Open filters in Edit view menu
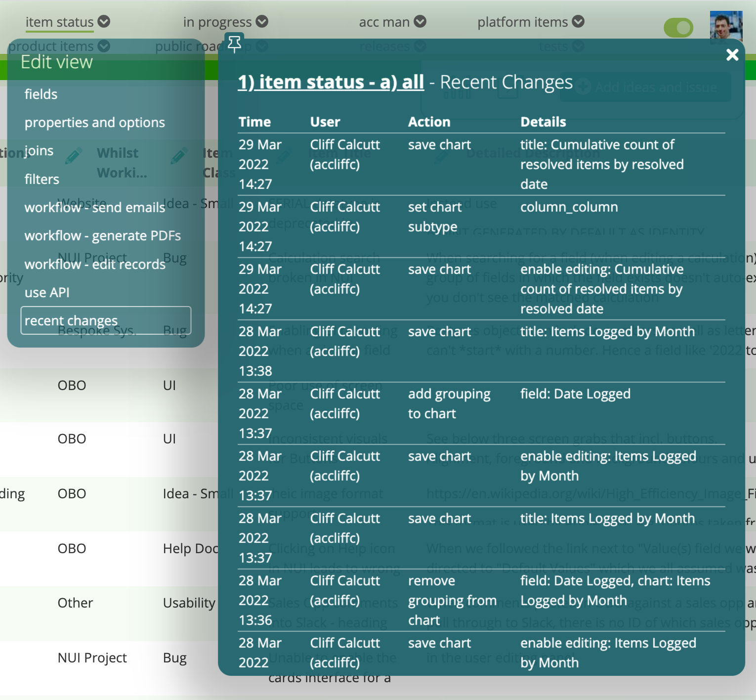 (42, 179)
